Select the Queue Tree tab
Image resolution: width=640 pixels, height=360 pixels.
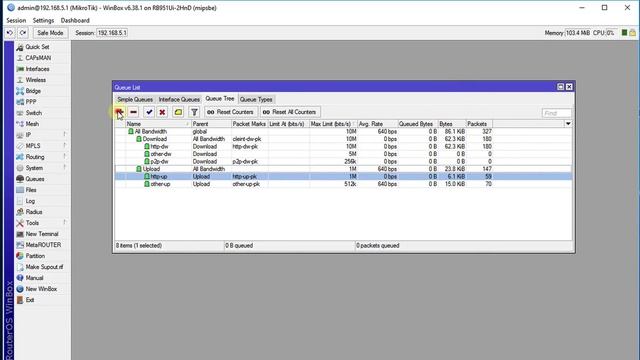[220, 99]
